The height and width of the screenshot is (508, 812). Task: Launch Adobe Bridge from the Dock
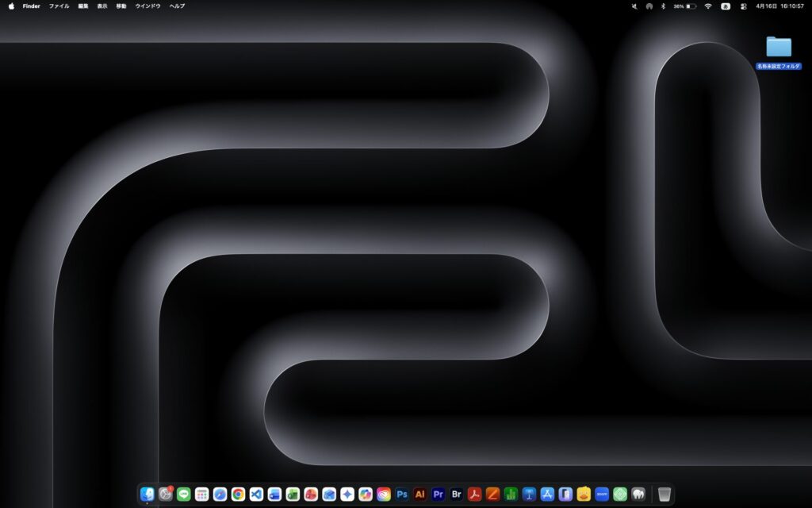coord(456,495)
